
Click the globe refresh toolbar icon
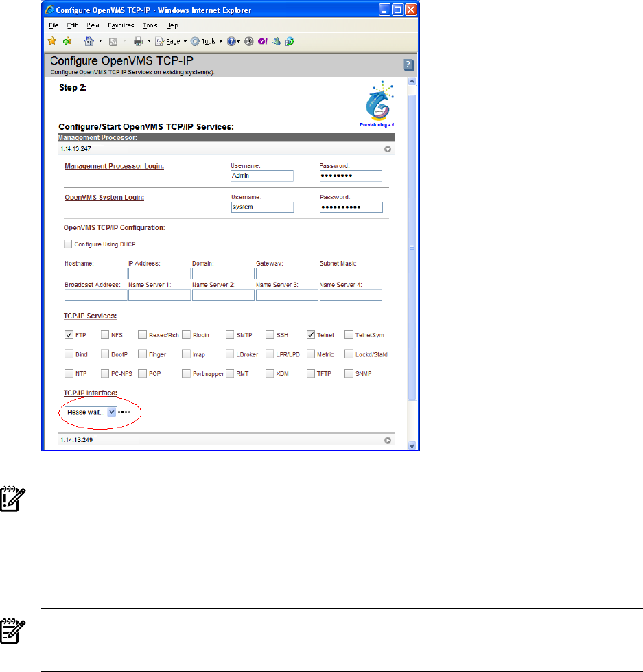pyautogui.click(x=290, y=41)
